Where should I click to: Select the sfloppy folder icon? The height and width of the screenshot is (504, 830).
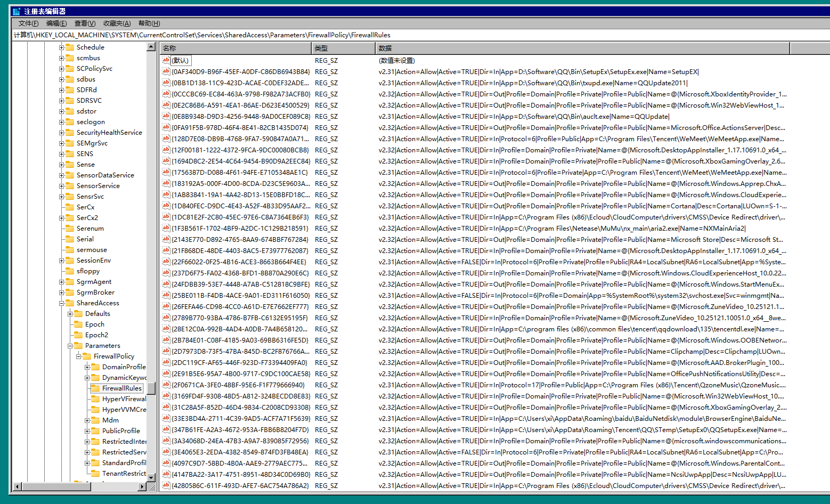[70, 271]
